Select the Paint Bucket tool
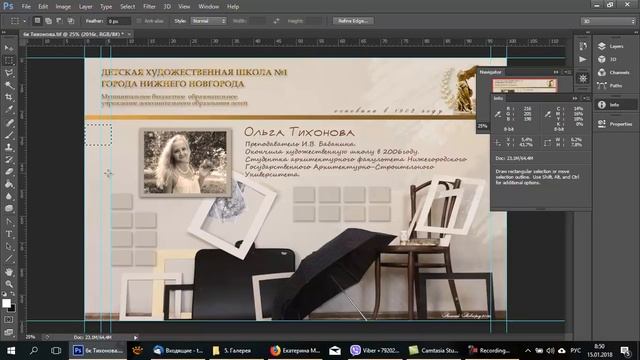This screenshot has height=360, width=640. click(x=9, y=184)
